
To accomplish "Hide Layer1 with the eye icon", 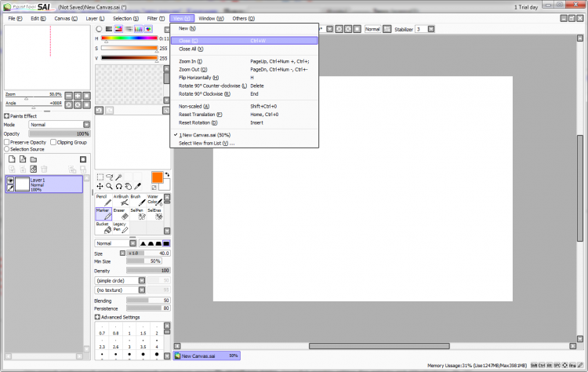I will 10,181.
